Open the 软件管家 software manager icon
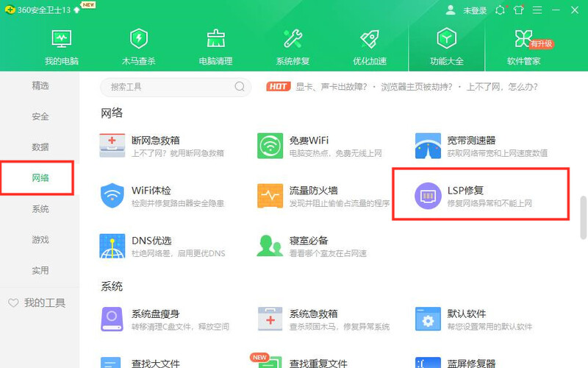 coord(523,39)
